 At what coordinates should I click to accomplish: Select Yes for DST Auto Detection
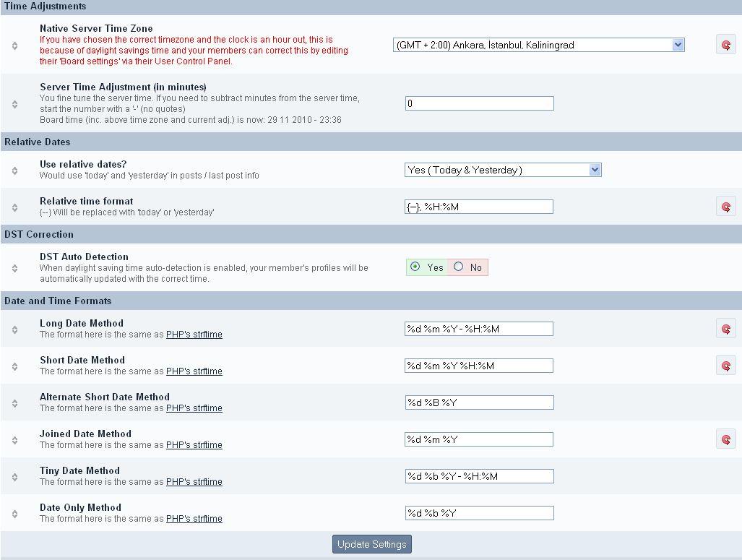click(x=415, y=267)
